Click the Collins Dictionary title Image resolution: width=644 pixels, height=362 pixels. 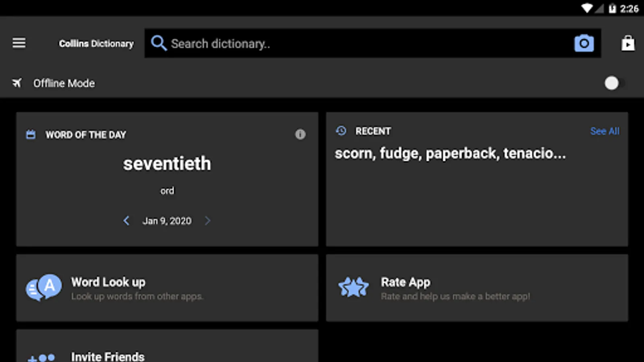(x=96, y=43)
